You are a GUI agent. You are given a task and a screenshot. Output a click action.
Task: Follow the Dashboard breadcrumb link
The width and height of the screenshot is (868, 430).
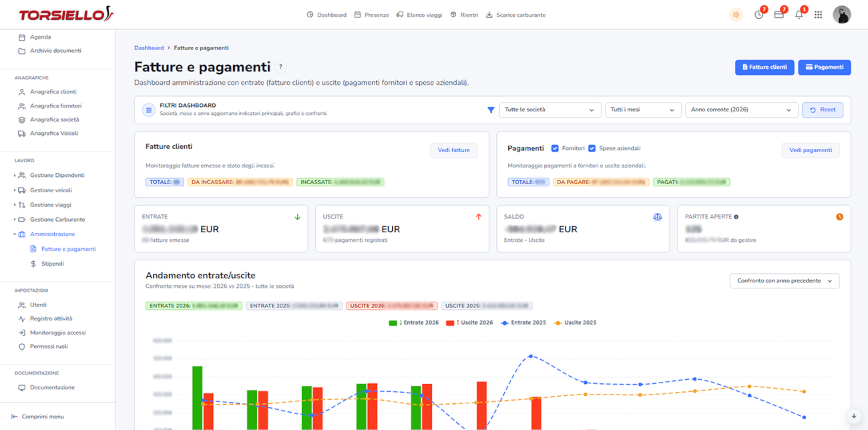pyautogui.click(x=149, y=48)
